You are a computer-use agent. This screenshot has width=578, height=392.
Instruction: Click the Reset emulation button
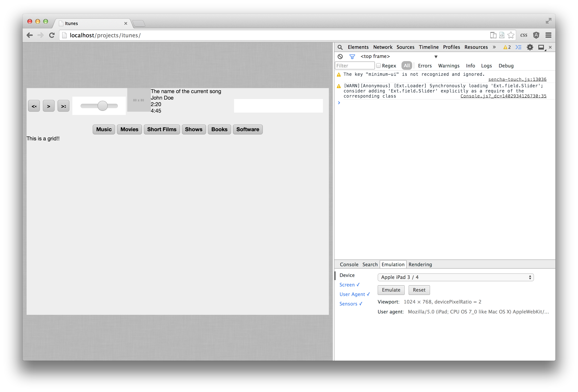[x=418, y=289]
